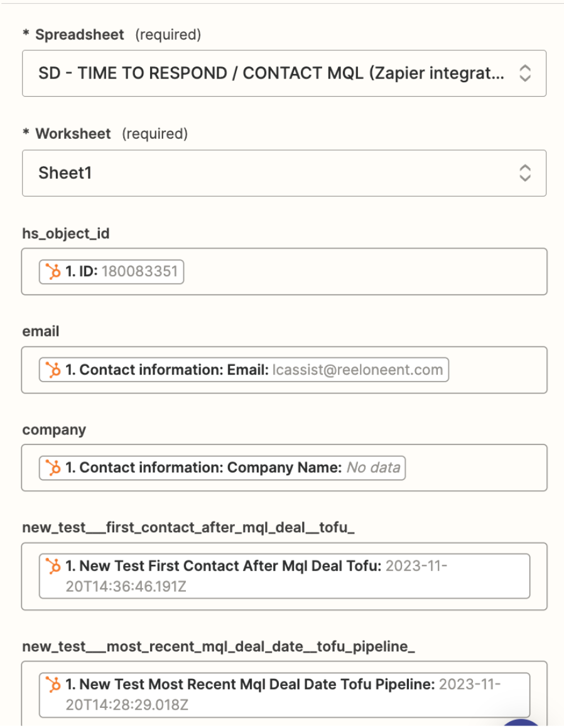
Task: Click HubSpot icon in the ID pill
Action: click(53, 272)
